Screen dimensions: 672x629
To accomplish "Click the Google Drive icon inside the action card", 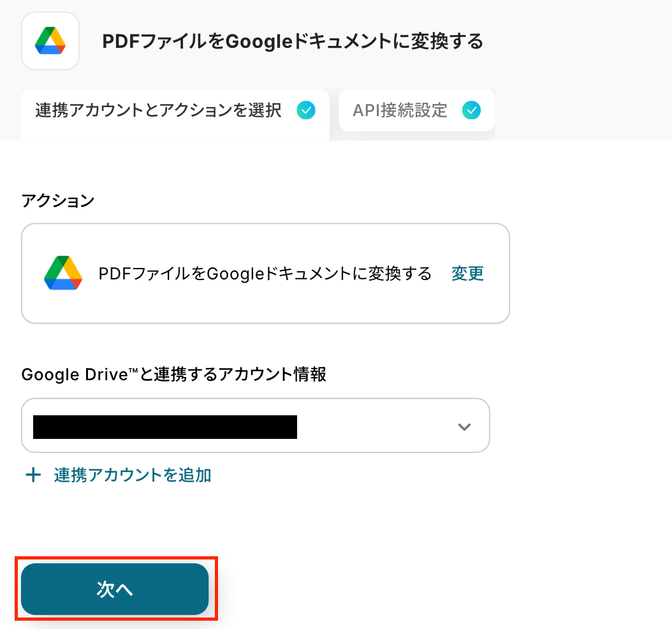I will tap(63, 274).
